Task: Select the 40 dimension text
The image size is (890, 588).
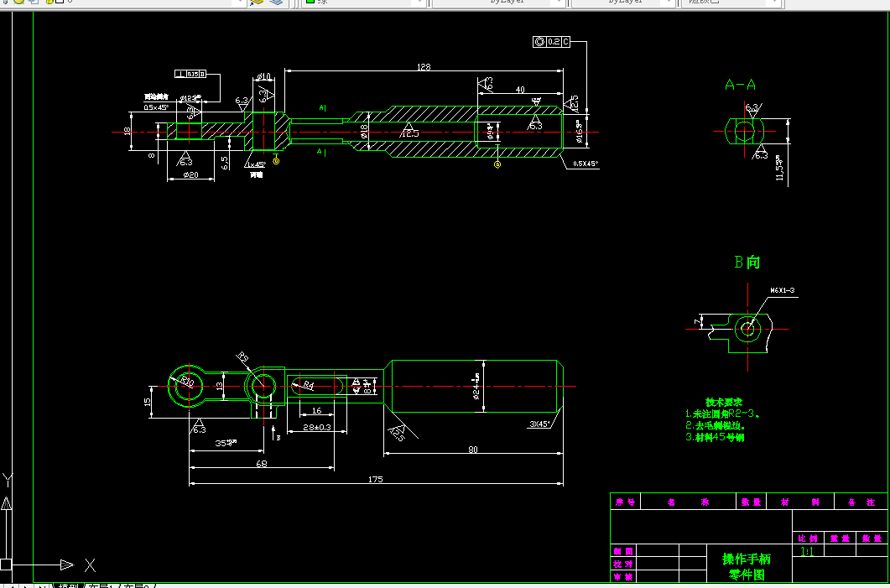Action: (520, 89)
